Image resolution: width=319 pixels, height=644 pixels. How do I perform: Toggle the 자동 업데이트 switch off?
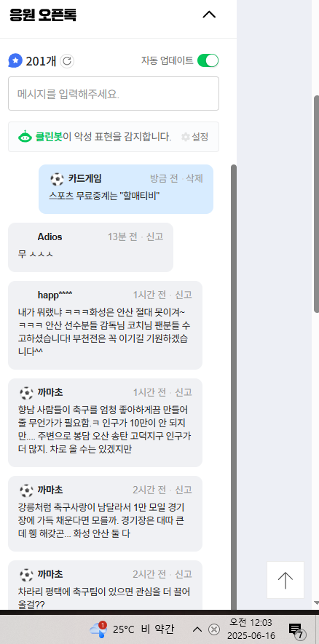pyautogui.click(x=208, y=61)
